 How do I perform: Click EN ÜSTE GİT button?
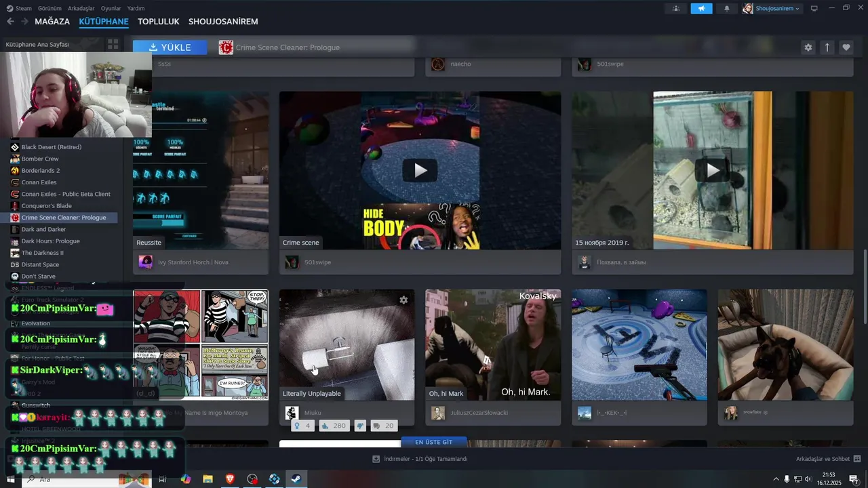pyautogui.click(x=434, y=442)
